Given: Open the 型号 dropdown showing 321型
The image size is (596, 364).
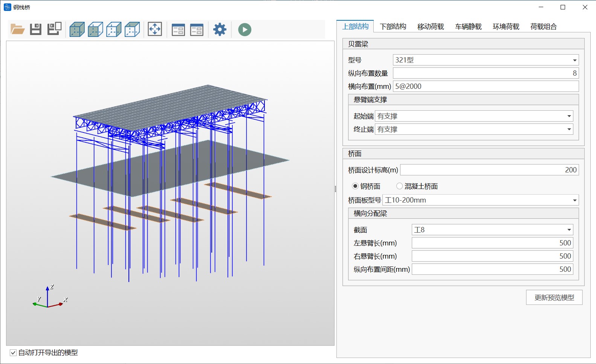Looking at the screenshot, I should point(486,60).
